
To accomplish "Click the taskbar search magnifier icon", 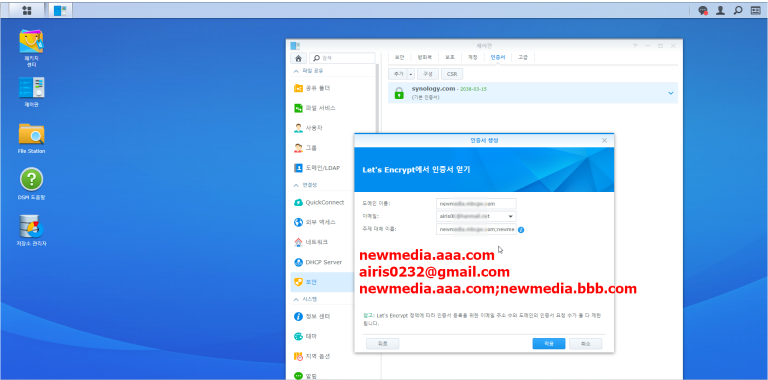I will pos(738,10).
